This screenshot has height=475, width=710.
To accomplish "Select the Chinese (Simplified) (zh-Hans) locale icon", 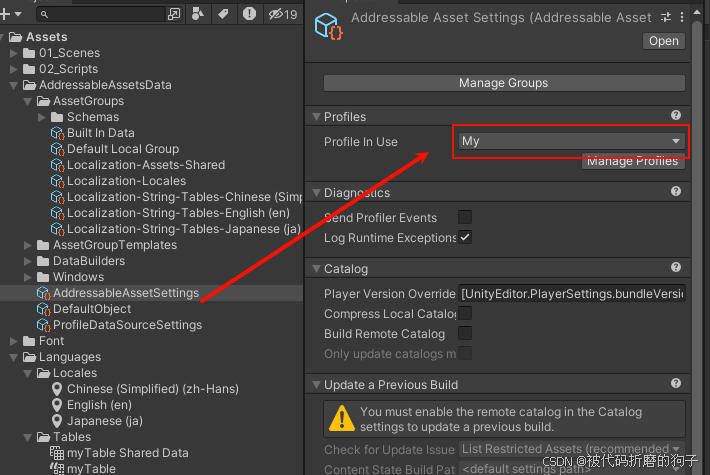I will point(57,389).
